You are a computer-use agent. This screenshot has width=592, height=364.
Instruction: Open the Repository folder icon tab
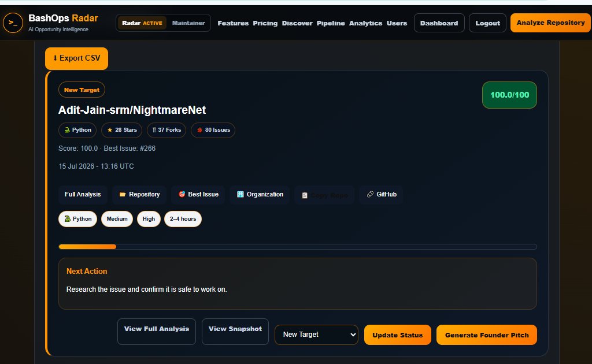pyautogui.click(x=139, y=194)
